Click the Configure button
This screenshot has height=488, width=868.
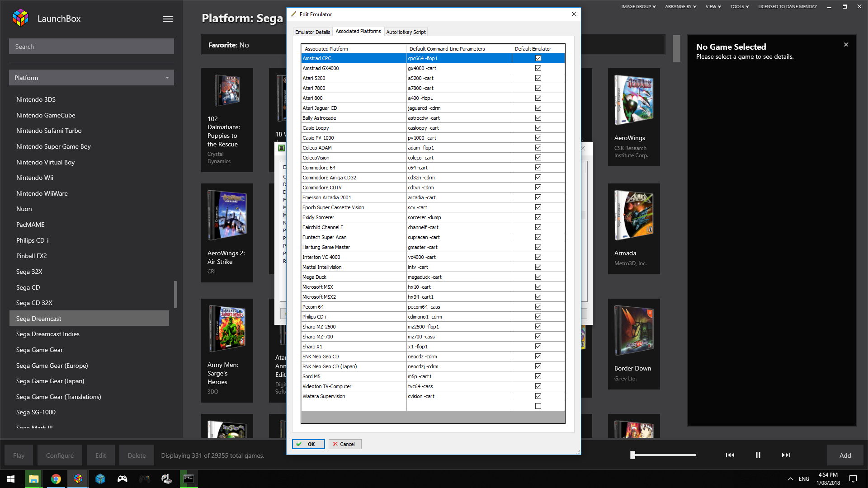(x=60, y=455)
